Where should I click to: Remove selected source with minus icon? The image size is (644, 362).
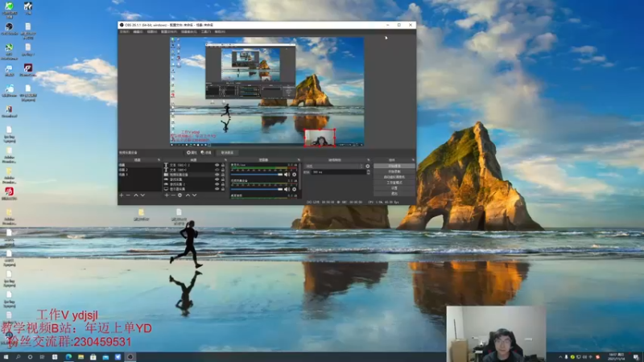click(x=173, y=195)
